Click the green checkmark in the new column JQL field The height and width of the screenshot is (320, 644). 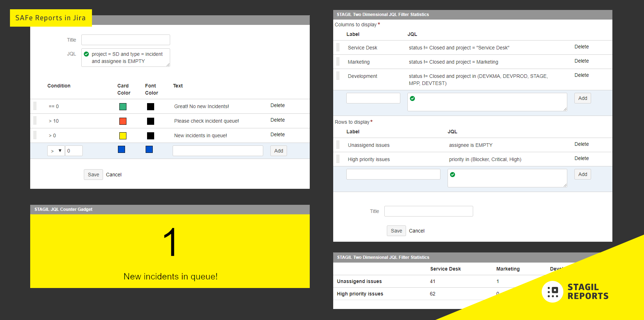point(412,98)
